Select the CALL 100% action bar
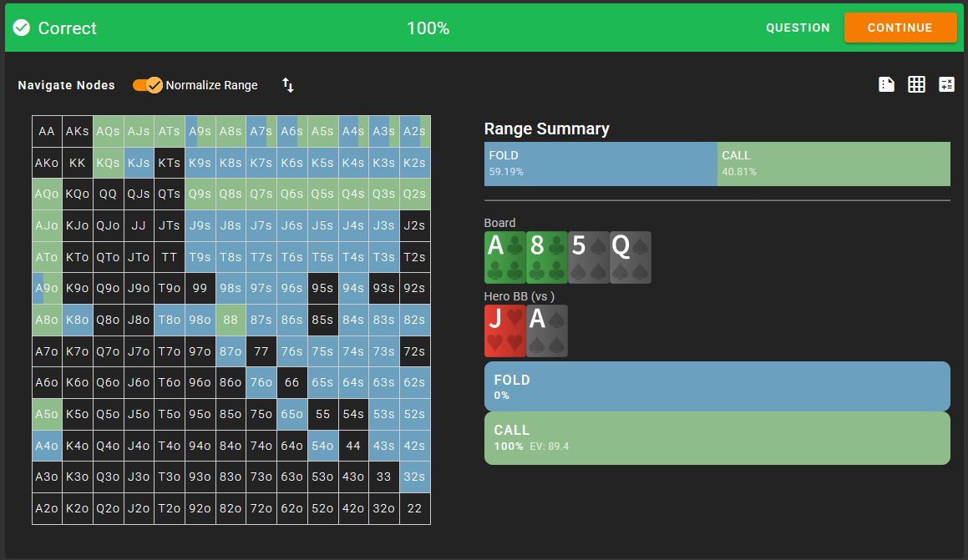Image resolution: width=968 pixels, height=560 pixels. 717,438
